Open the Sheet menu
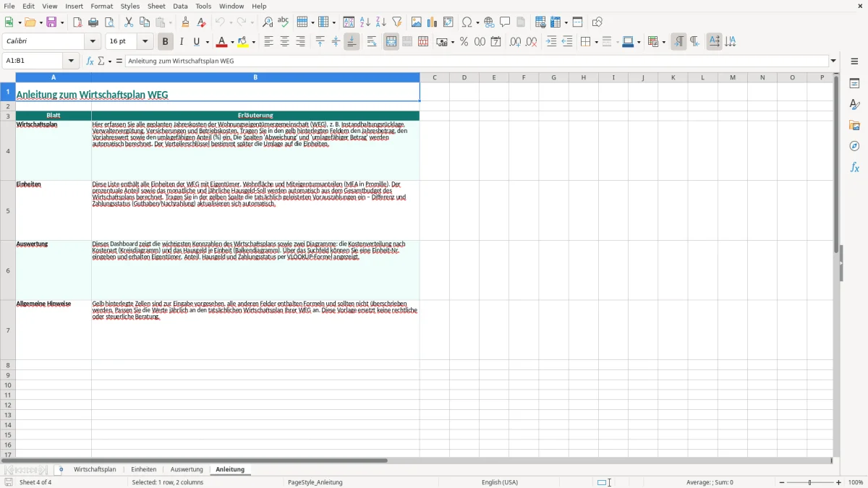This screenshot has width=868, height=488. point(156,6)
